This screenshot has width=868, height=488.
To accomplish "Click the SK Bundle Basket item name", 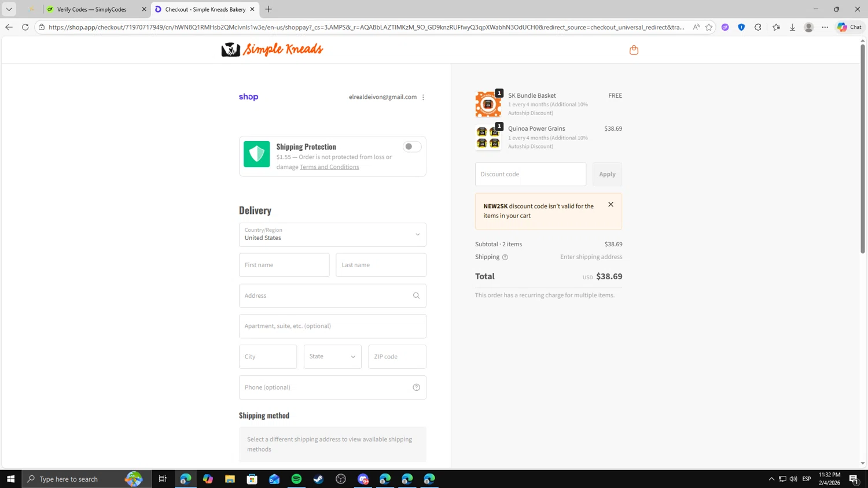I will (x=532, y=95).
